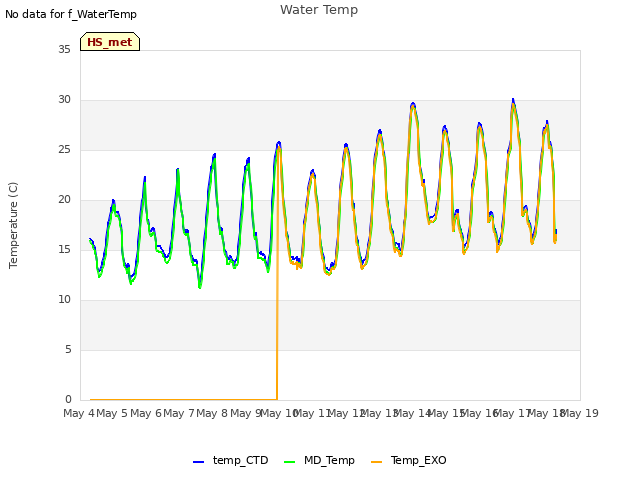
Task: Click the 25 y-axis tick label
Action: 64,149
